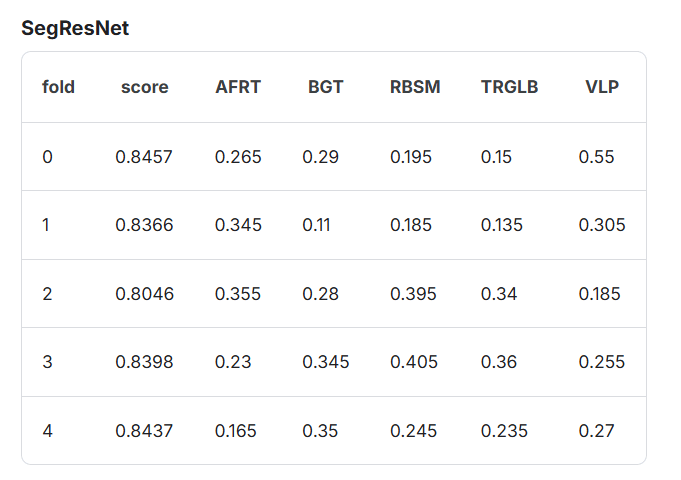Click AFRT value 0.165
The height and width of the screenshot is (480, 681).
coord(236,431)
